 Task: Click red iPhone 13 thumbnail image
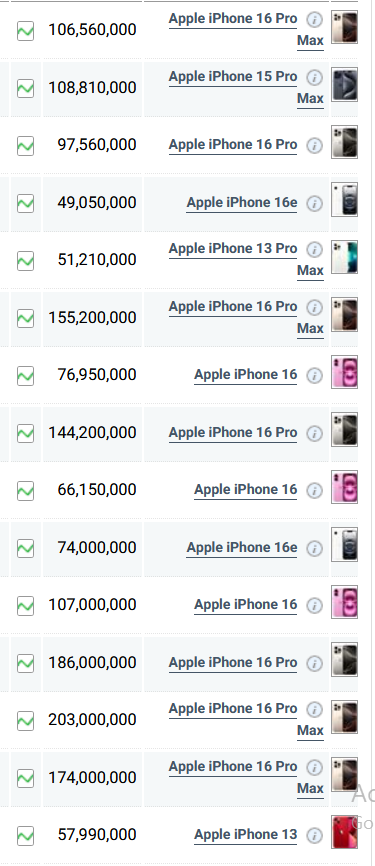pyautogui.click(x=345, y=832)
